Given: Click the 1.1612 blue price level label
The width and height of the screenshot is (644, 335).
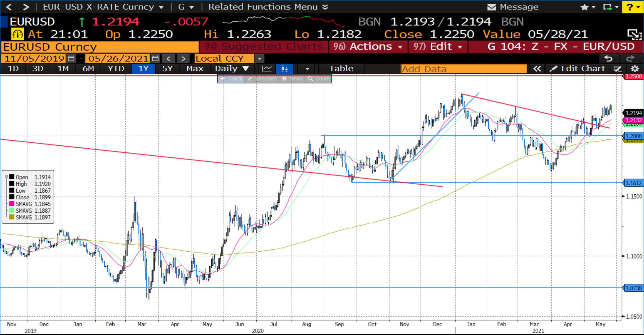Looking at the screenshot, I should 633,183.
